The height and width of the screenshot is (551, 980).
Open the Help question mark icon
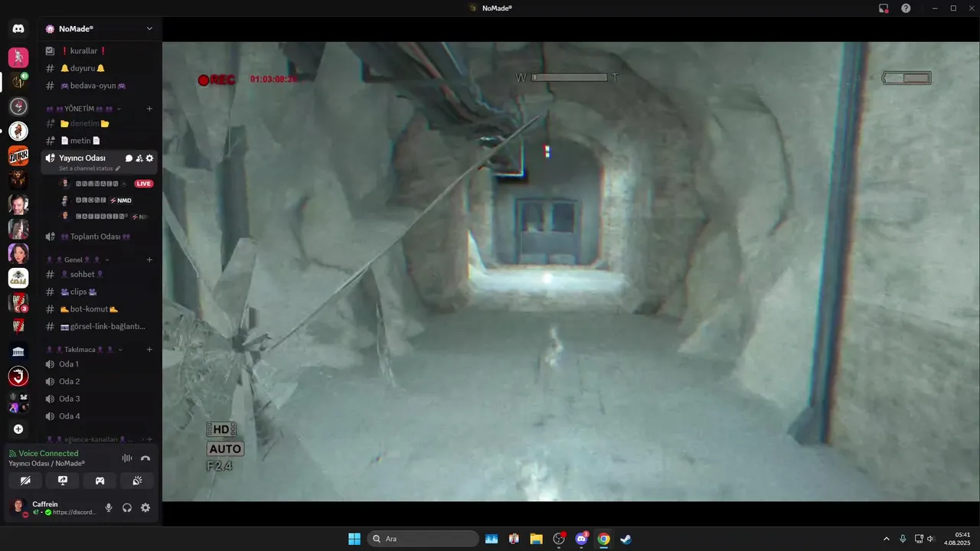tap(906, 8)
